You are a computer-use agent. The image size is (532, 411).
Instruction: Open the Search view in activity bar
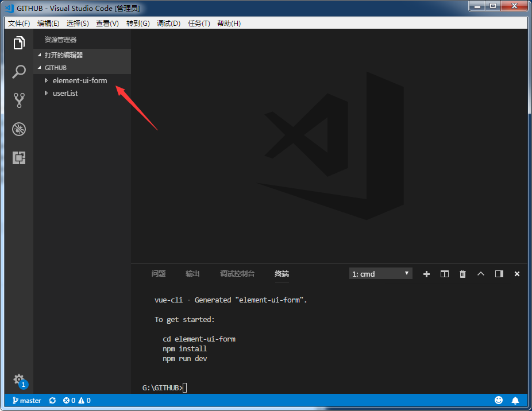pos(19,72)
